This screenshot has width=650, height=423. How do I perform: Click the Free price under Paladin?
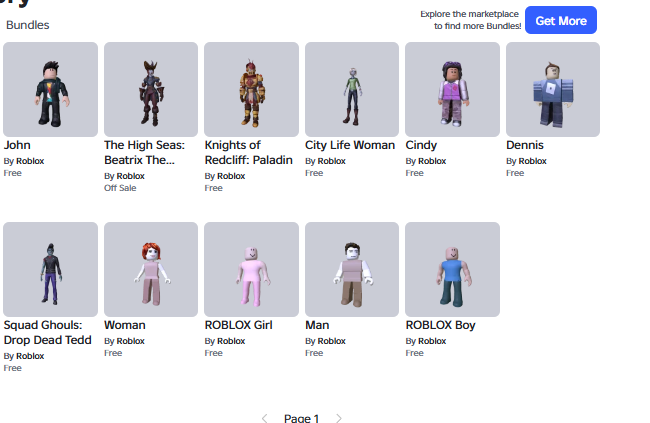click(213, 188)
